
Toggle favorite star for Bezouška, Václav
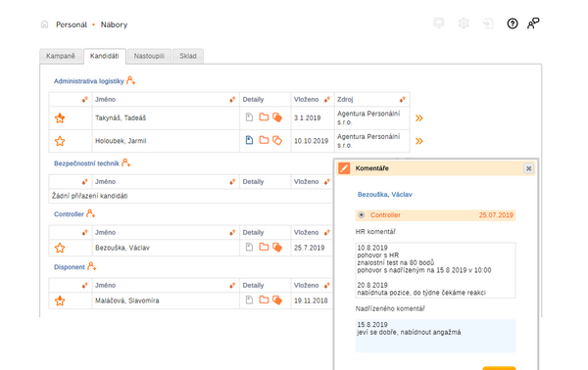pyautogui.click(x=60, y=248)
